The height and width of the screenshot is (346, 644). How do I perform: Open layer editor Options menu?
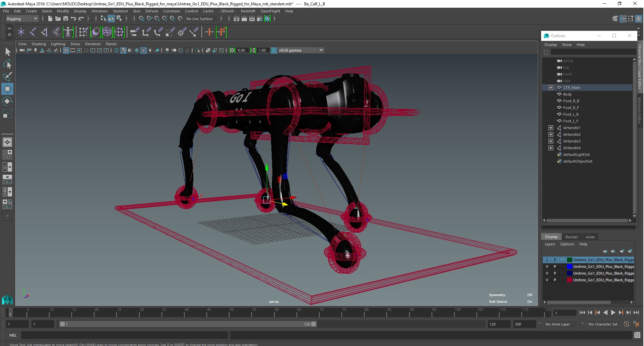tap(567, 244)
